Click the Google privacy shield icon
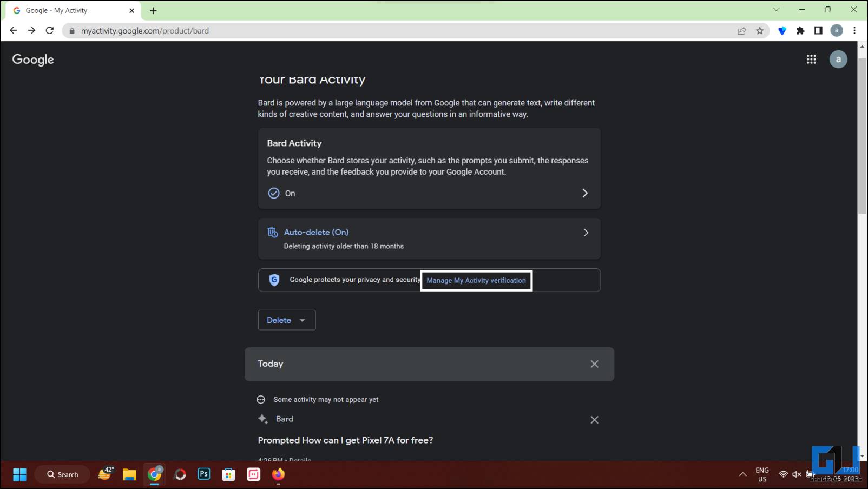The height and width of the screenshot is (489, 868). point(274,280)
